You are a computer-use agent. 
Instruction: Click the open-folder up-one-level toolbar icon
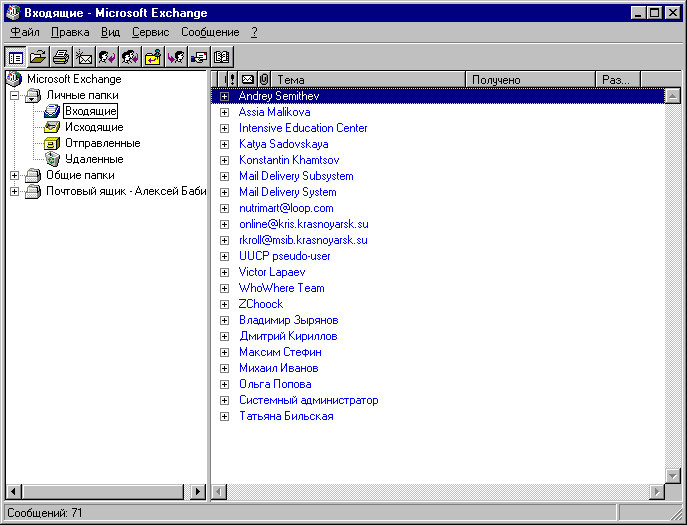click(38, 57)
